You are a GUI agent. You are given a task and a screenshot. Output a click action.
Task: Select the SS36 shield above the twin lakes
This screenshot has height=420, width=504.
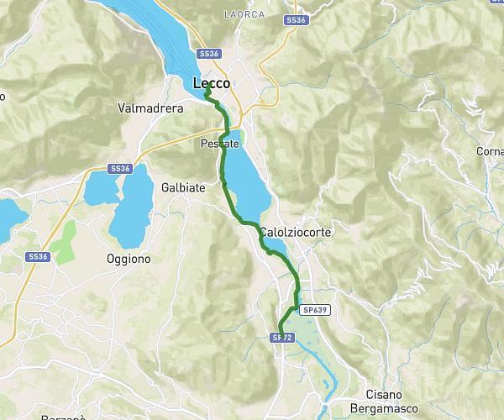point(120,169)
